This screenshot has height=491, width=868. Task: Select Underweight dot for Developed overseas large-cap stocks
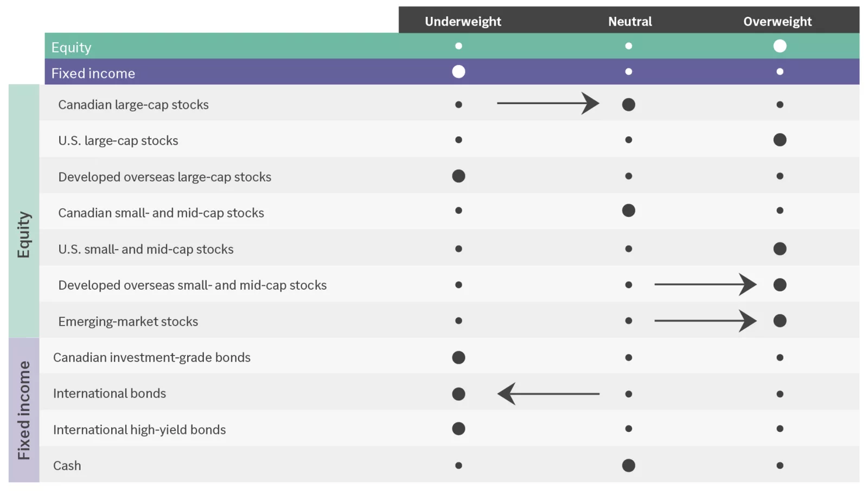click(x=458, y=176)
